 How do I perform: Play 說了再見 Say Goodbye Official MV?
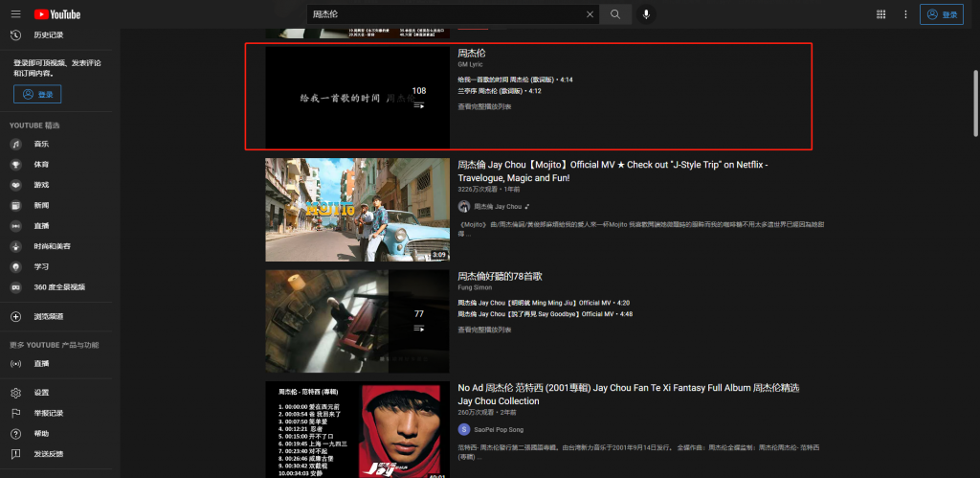click(545, 314)
